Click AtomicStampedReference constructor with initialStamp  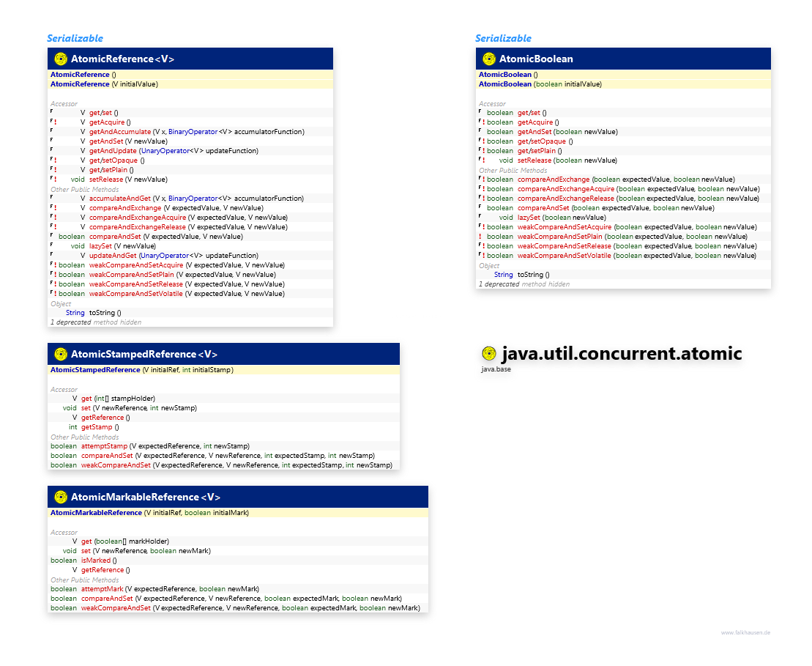click(x=142, y=370)
